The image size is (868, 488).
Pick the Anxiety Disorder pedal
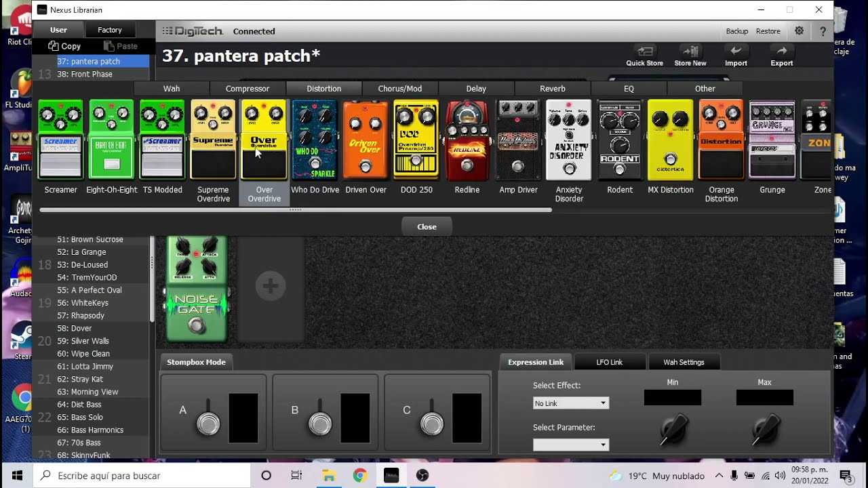[x=569, y=140]
